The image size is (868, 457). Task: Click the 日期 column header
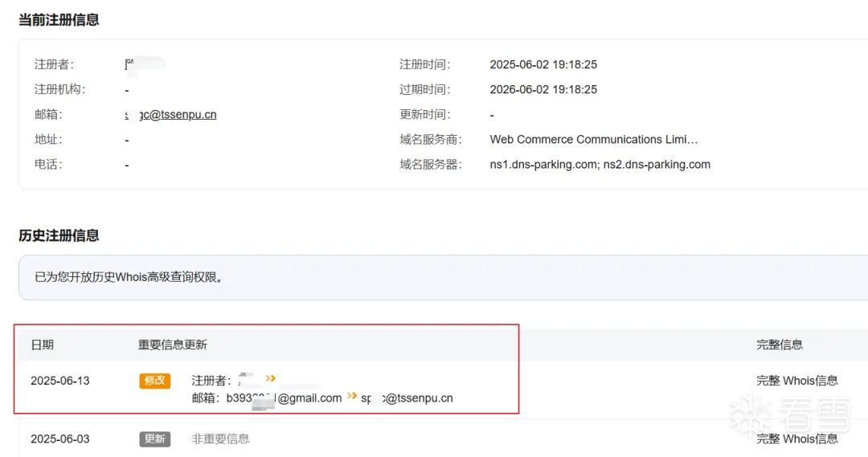pyautogui.click(x=42, y=345)
